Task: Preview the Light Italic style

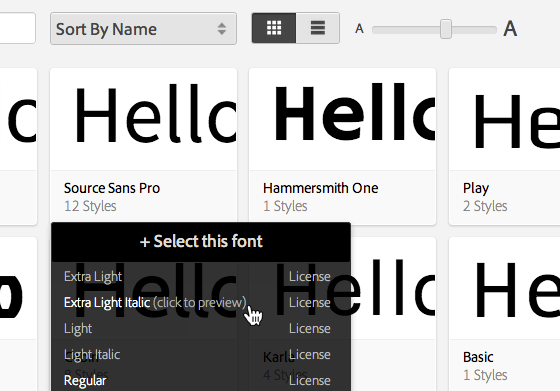Action: 92,355
